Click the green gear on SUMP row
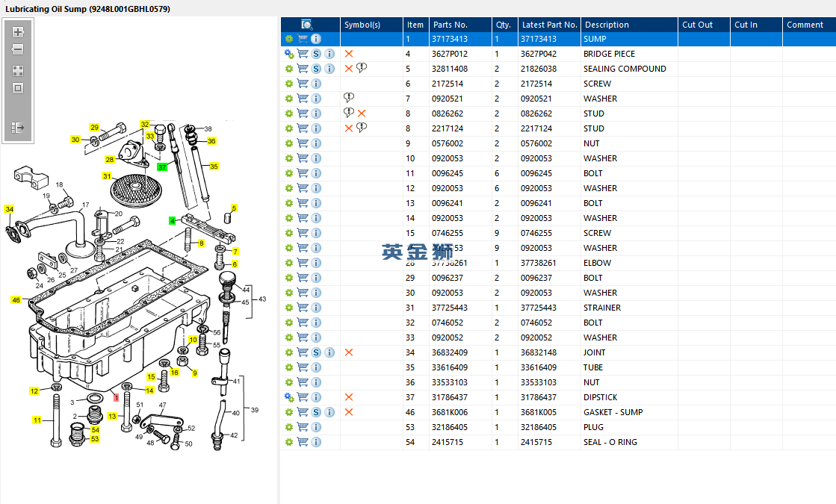 [x=289, y=39]
